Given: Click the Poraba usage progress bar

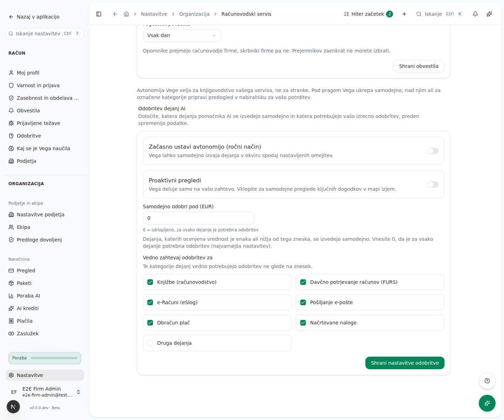Looking at the screenshot, I should [45, 358].
